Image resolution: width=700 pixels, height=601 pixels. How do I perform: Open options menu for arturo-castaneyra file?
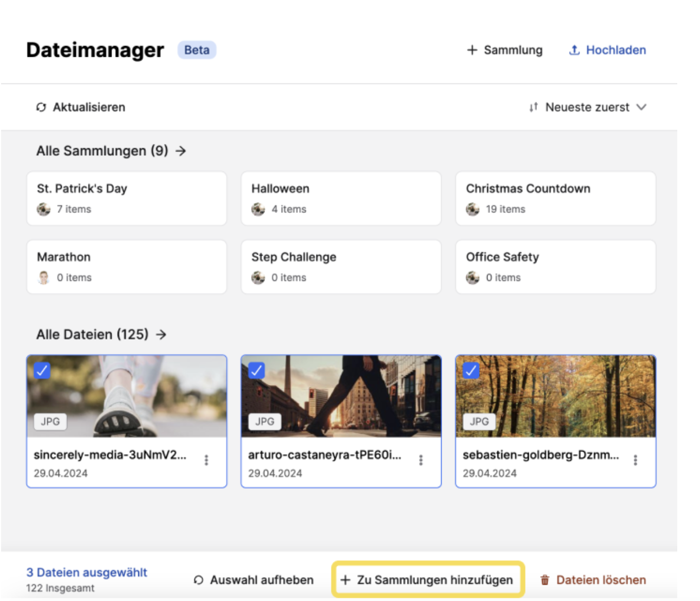(421, 460)
